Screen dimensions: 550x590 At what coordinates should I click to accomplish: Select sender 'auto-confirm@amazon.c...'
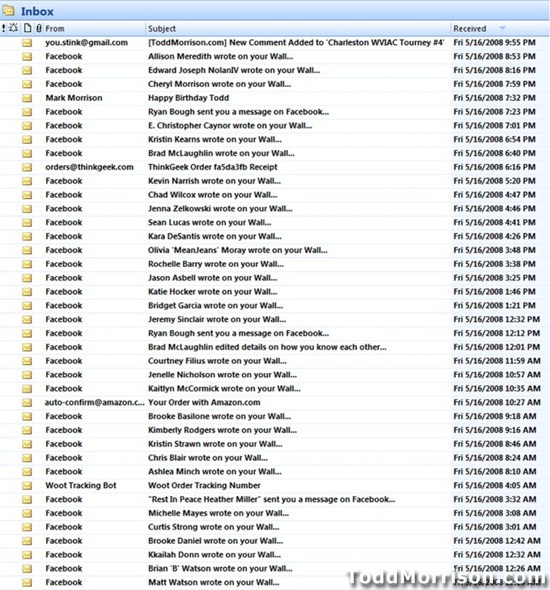coord(94,402)
